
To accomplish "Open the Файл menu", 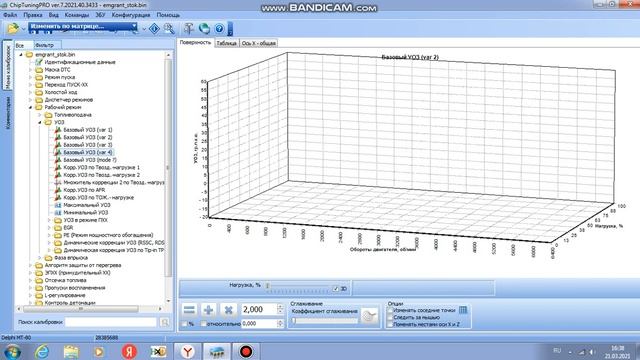I will point(10,15).
